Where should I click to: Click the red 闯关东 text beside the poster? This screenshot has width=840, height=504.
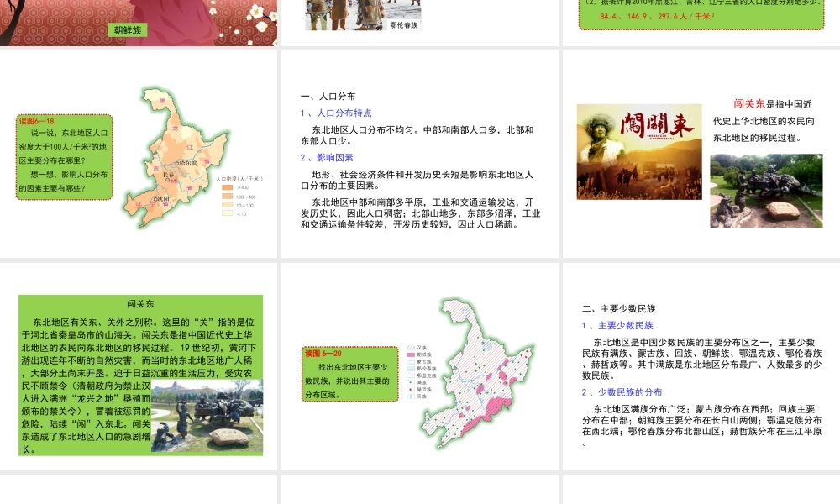pyautogui.click(x=749, y=104)
